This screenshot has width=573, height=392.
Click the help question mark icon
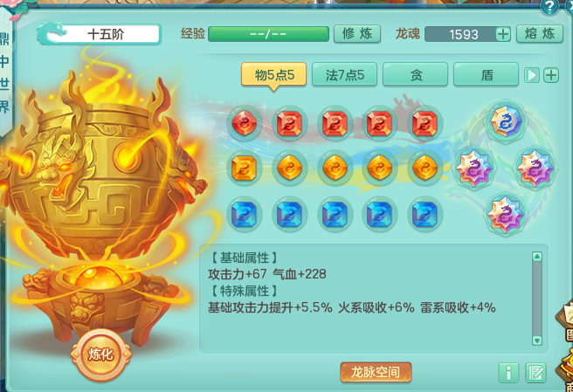[549, 7]
